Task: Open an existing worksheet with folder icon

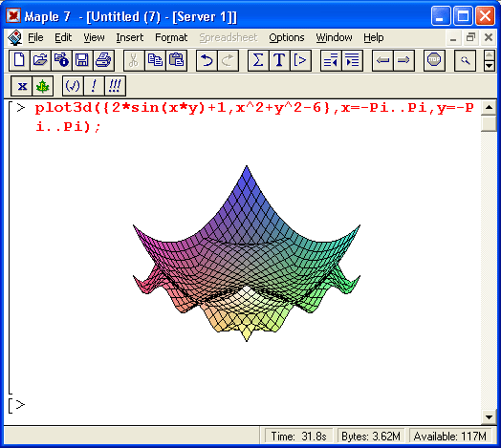Action: (x=40, y=60)
